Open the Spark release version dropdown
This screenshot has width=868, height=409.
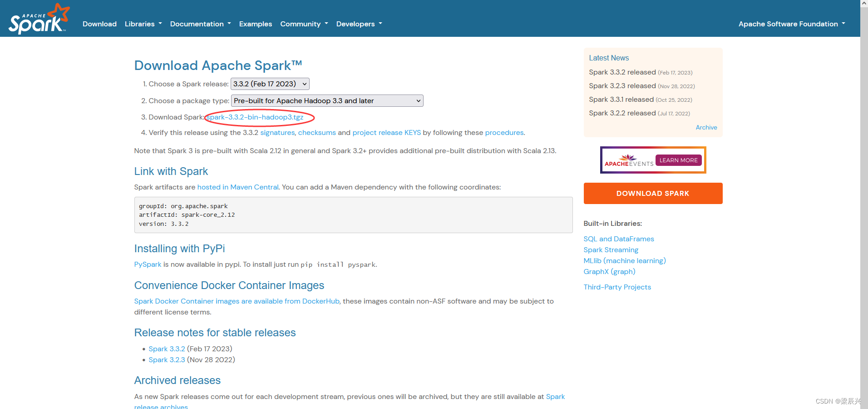(x=270, y=84)
